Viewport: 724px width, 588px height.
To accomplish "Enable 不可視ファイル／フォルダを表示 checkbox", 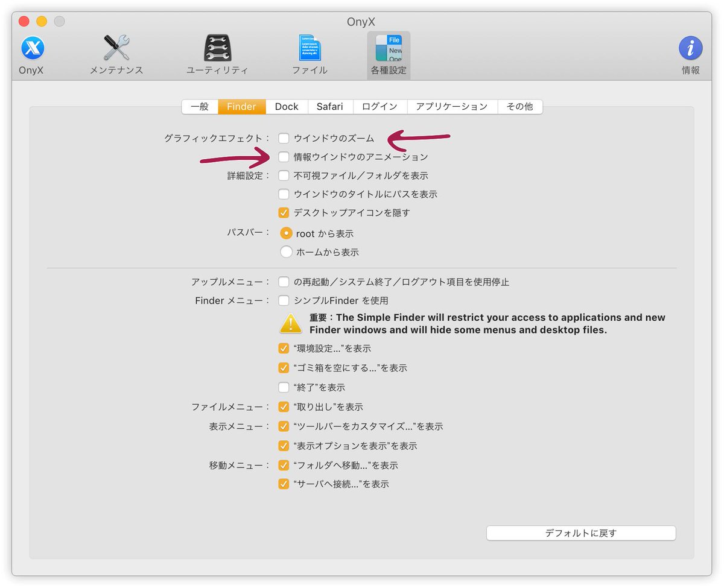I will coord(284,175).
